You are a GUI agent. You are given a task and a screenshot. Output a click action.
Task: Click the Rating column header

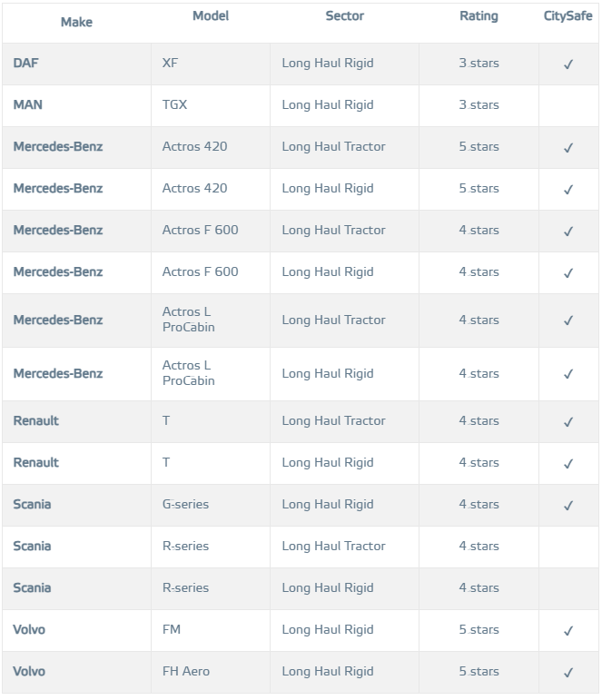pyautogui.click(x=479, y=16)
